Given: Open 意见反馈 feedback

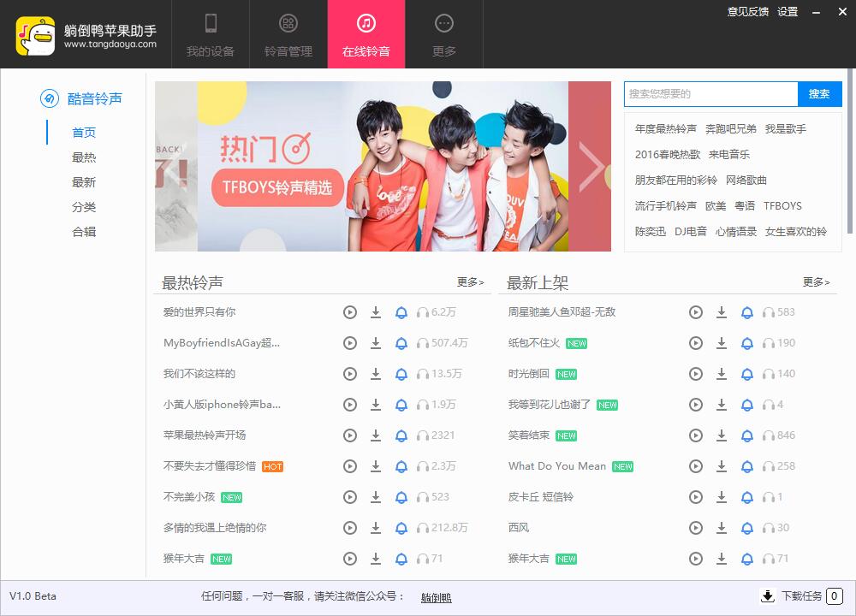Looking at the screenshot, I should point(747,12).
